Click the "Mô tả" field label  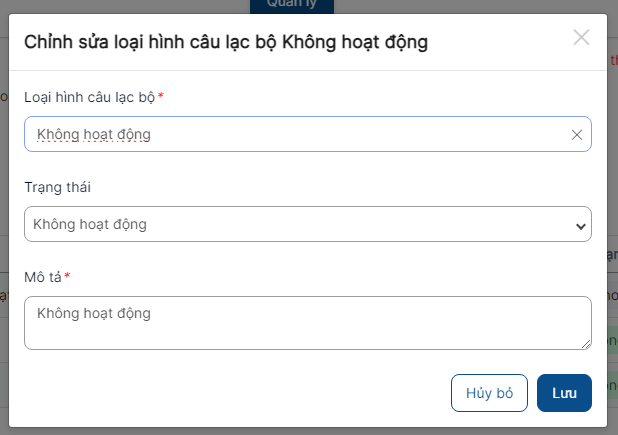point(42,276)
